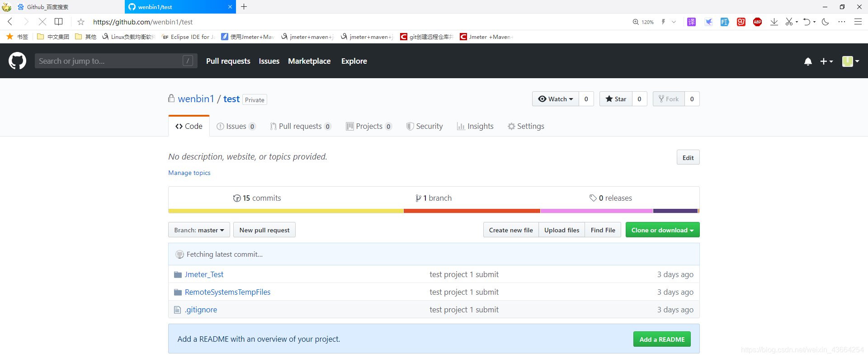Open the stargazers count next to Star
This screenshot has width=868, height=358.
[x=639, y=99]
